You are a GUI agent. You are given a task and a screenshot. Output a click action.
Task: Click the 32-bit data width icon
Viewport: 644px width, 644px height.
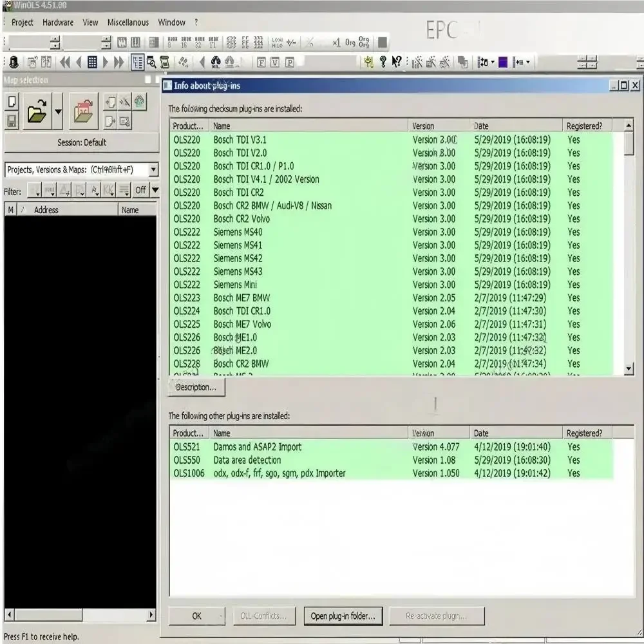[200, 43]
